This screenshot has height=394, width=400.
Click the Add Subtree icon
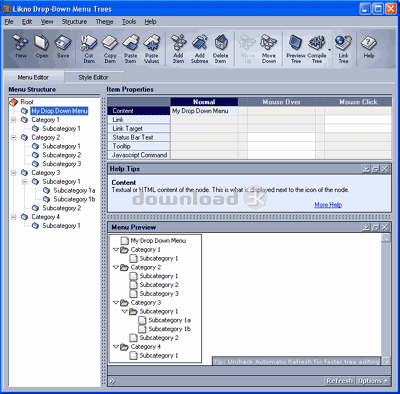click(x=199, y=49)
